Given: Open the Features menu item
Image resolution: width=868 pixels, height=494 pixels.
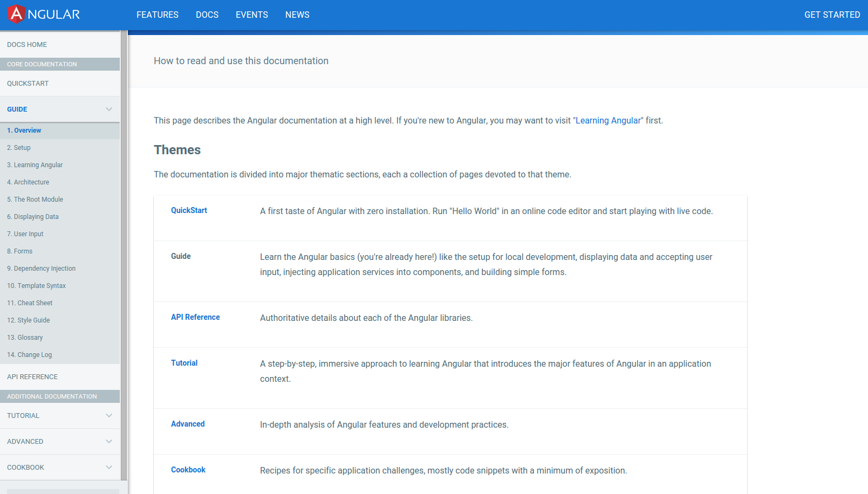Looking at the screenshot, I should [158, 15].
